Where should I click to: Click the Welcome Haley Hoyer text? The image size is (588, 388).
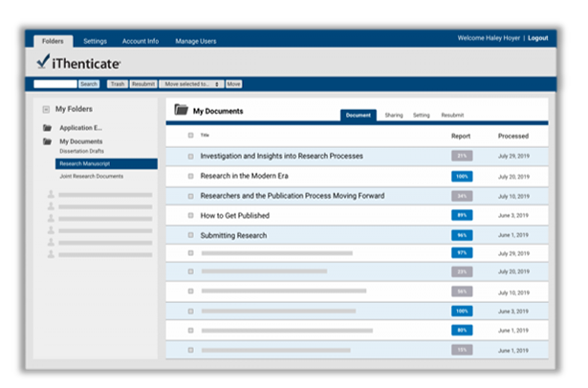489,38
